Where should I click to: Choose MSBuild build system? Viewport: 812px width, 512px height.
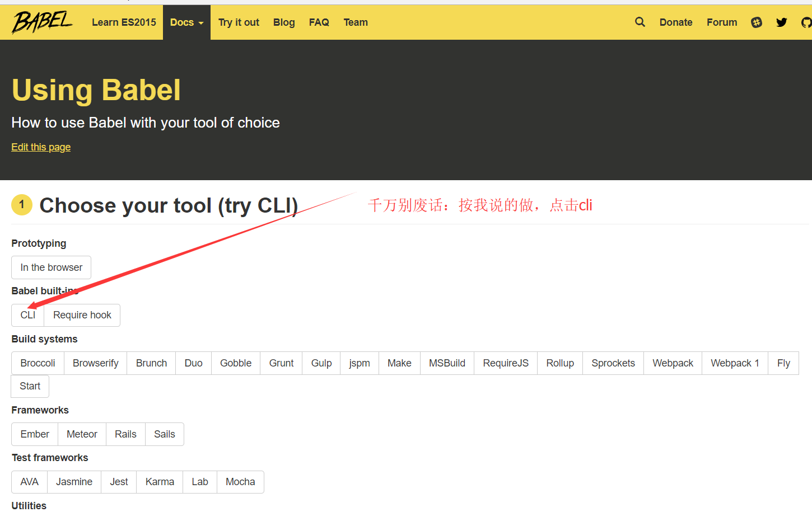click(447, 363)
